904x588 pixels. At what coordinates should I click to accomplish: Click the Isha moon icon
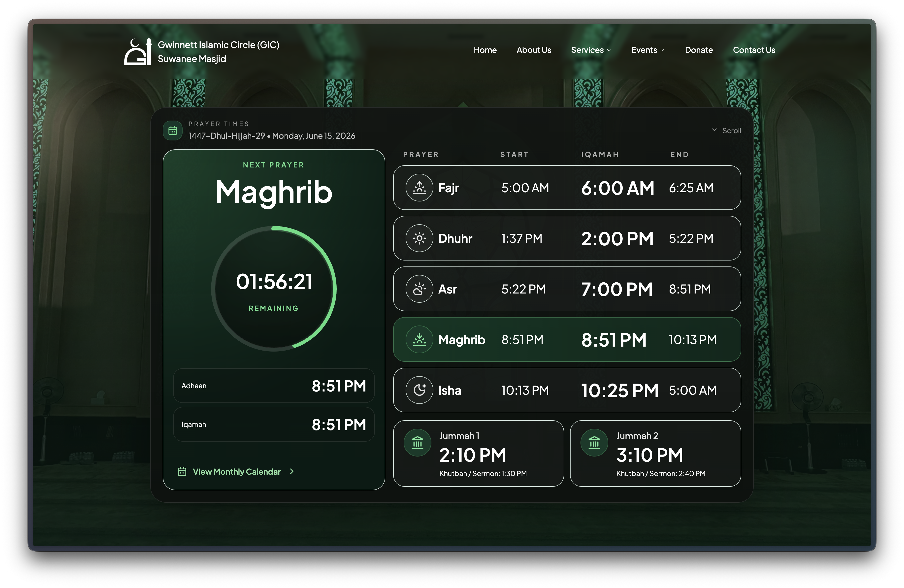[x=419, y=390]
